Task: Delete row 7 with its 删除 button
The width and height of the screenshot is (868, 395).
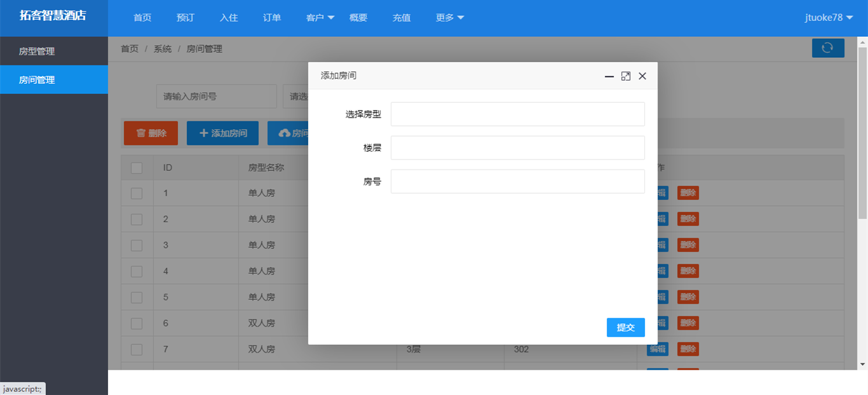Action: pyautogui.click(x=688, y=349)
